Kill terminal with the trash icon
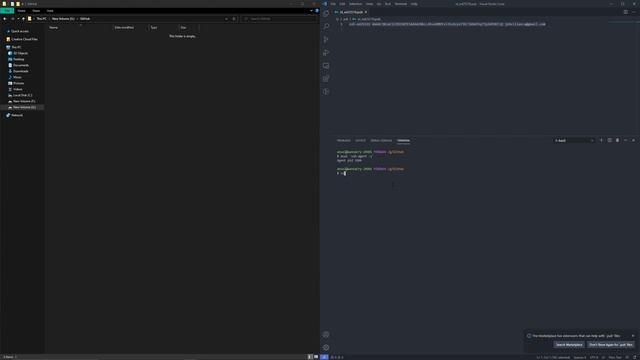640x360 pixels. click(617, 140)
